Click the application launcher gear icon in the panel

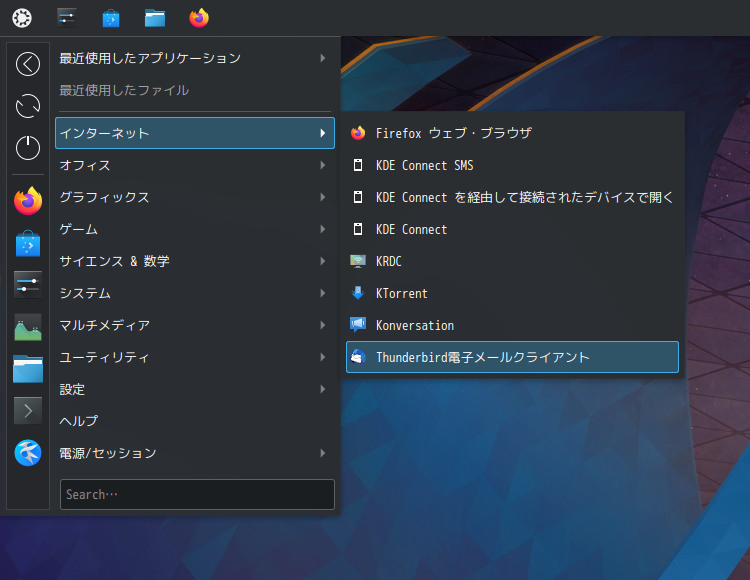(22, 18)
